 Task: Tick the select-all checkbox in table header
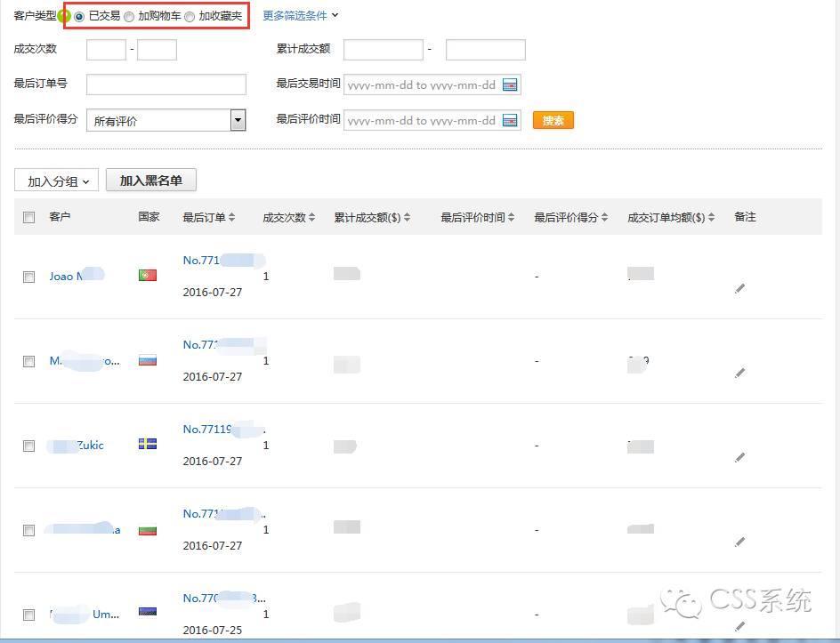click(29, 217)
